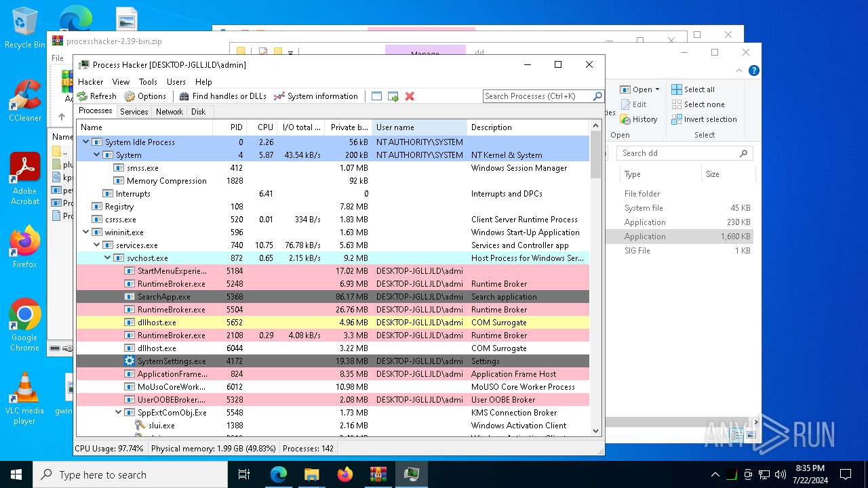The height and width of the screenshot is (488, 868).
Task: Switch to the Network tab
Action: (170, 112)
